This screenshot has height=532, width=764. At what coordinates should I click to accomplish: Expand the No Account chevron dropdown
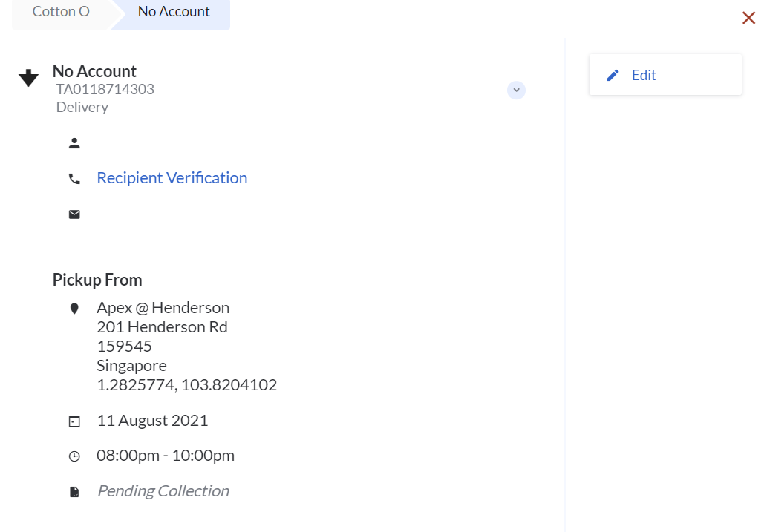516,90
